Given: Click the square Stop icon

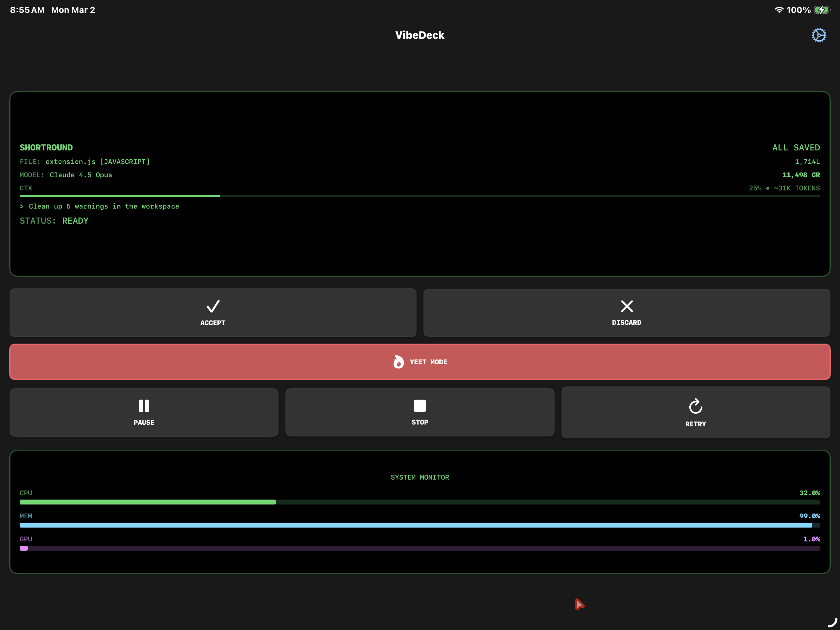Looking at the screenshot, I should pos(420,406).
